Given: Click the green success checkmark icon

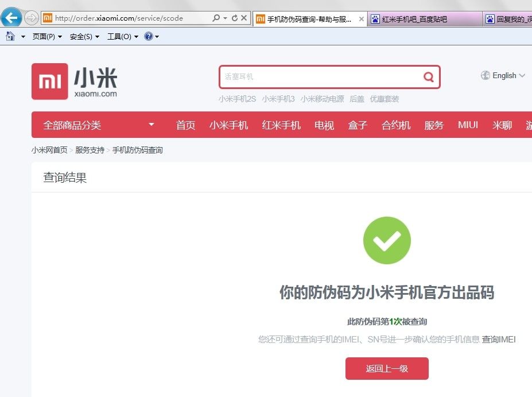Looking at the screenshot, I should point(387,241).
